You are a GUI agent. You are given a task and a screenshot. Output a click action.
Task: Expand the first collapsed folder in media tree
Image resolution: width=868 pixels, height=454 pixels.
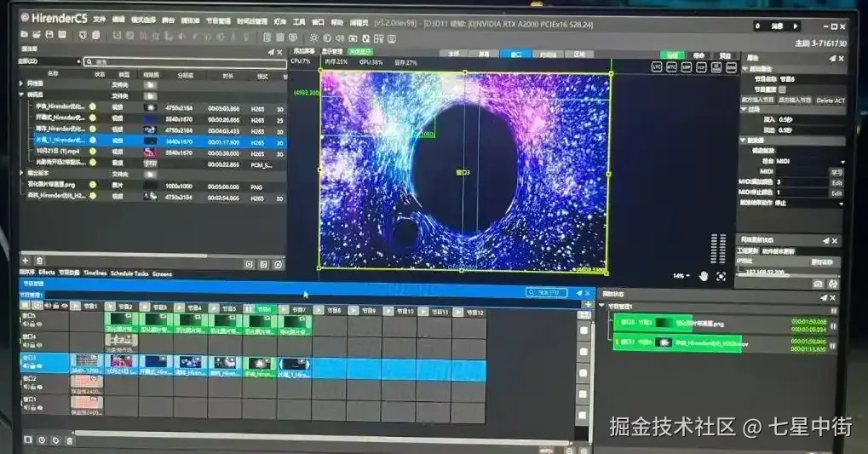pyautogui.click(x=22, y=83)
